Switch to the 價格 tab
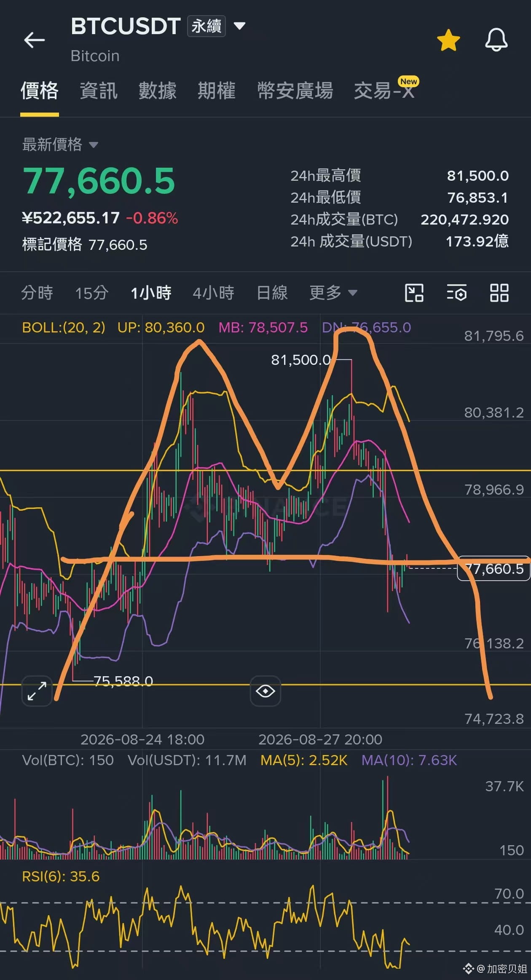The image size is (531, 980). pos(40,91)
